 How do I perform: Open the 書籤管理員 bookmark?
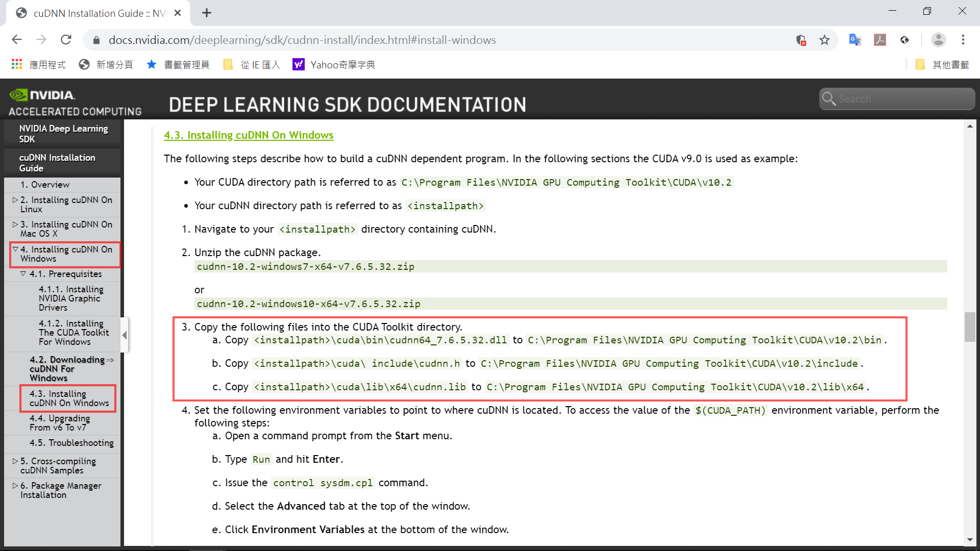[x=178, y=64]
